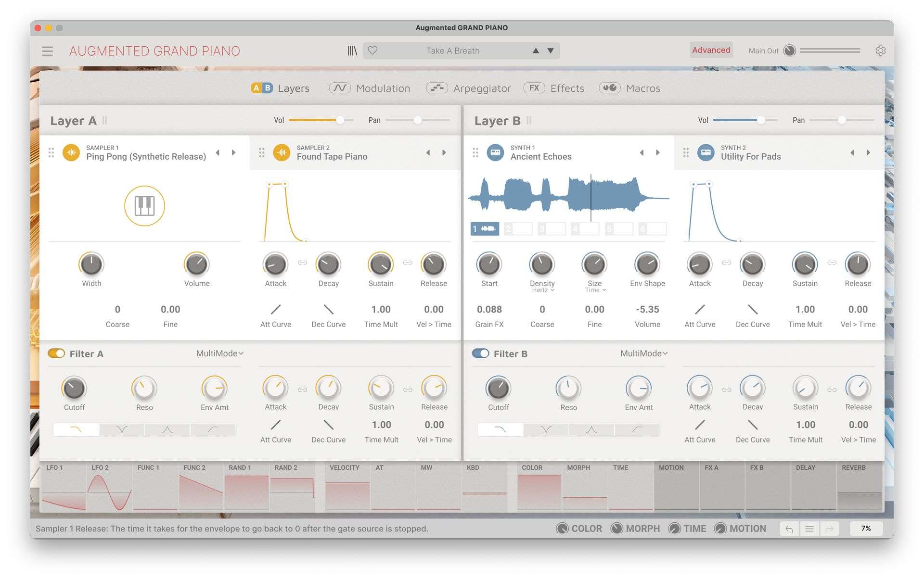Select Filter B high-pass mode
The height and width of the screenshot is (579, 924).
pyautogui.click(x=638, y=429)
